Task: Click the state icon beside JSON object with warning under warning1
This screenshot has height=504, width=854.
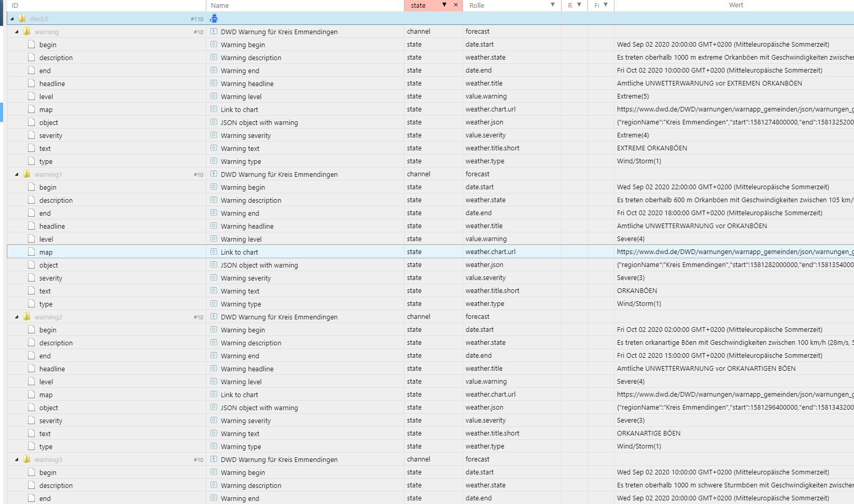Action: [x=214, y=265]
